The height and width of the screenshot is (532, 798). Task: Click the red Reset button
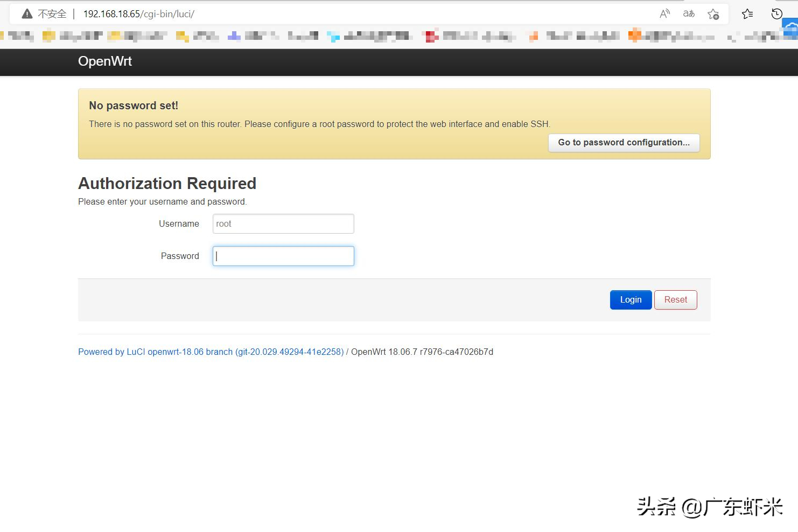(x=675, y=300)
